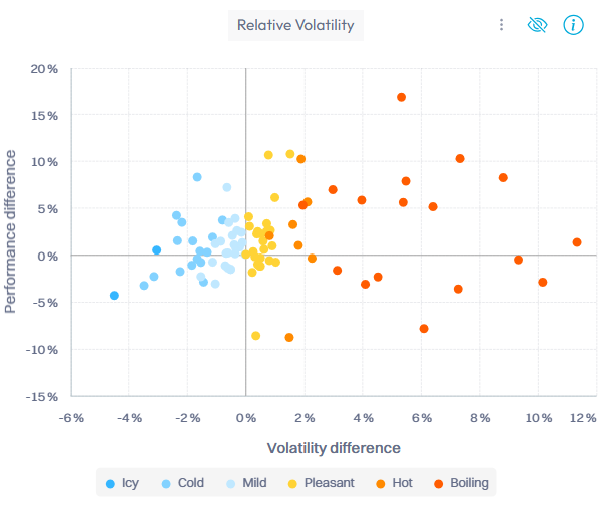Click the crossed-out eye hide icon
Image resolution: width=606 pixels, height=506 pixels.
[536, 25]
